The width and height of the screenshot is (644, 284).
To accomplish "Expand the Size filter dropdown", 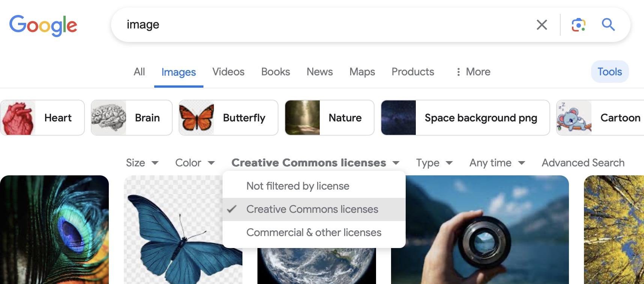I will click(x=142, y=163).
